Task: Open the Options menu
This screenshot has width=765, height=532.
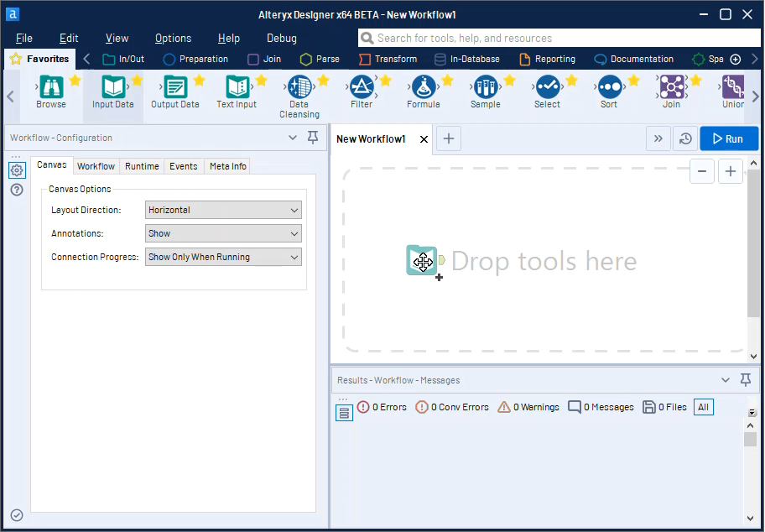Action: pyautogui.click(x=173, y=38)
